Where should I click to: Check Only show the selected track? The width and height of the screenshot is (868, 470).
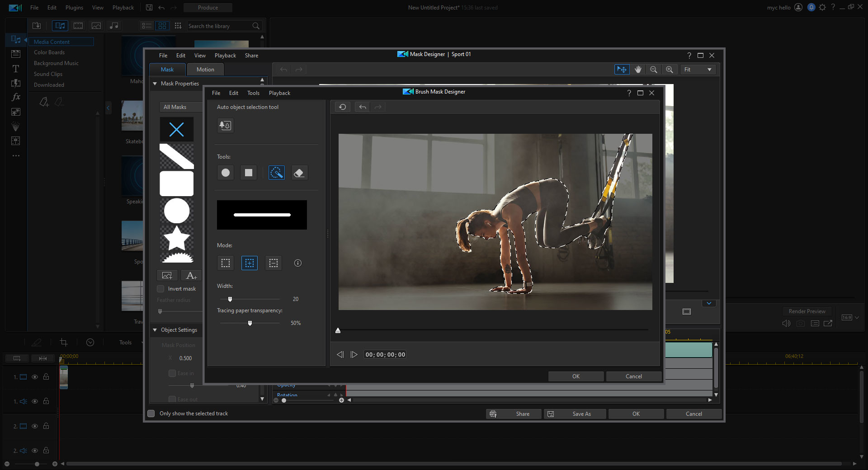click(x=151, y=413)
